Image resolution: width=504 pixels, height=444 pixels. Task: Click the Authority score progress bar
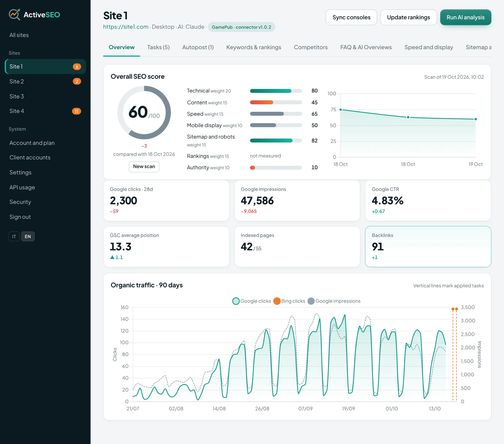(276, 168)
